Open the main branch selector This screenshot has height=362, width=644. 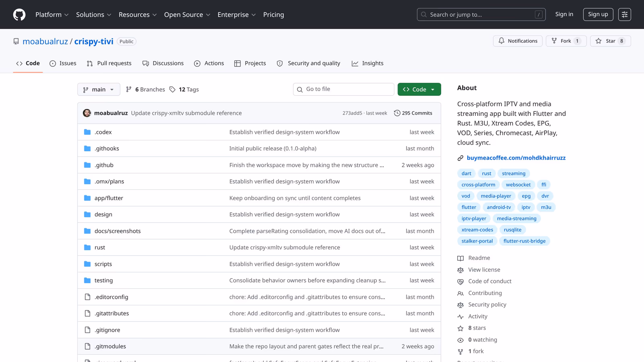pos(99,89)
